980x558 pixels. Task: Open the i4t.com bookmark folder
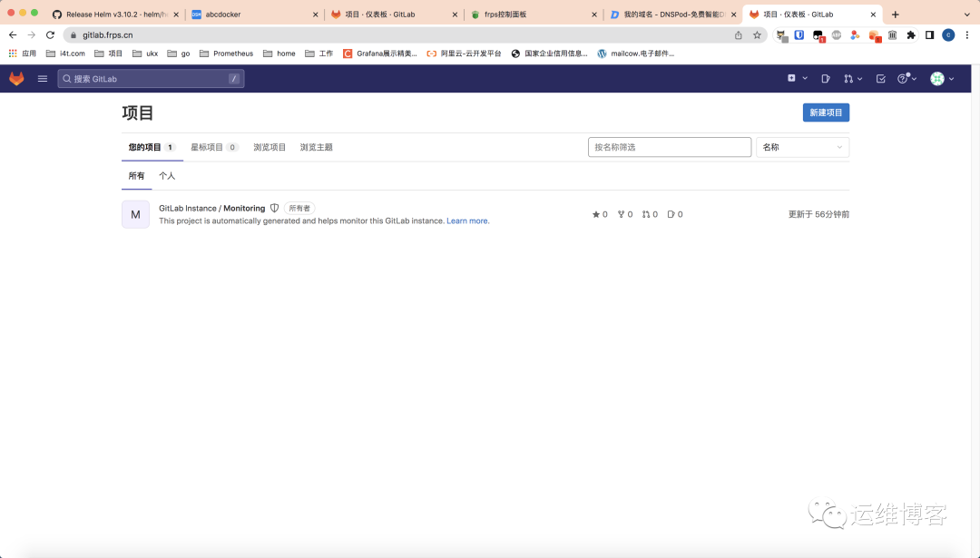pos(65,54)
